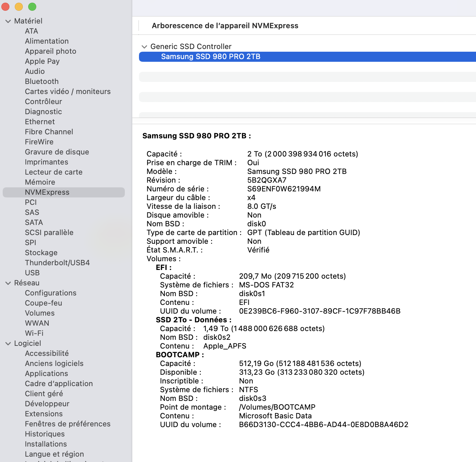Select ATA in the sidebar

click(32, 31)
